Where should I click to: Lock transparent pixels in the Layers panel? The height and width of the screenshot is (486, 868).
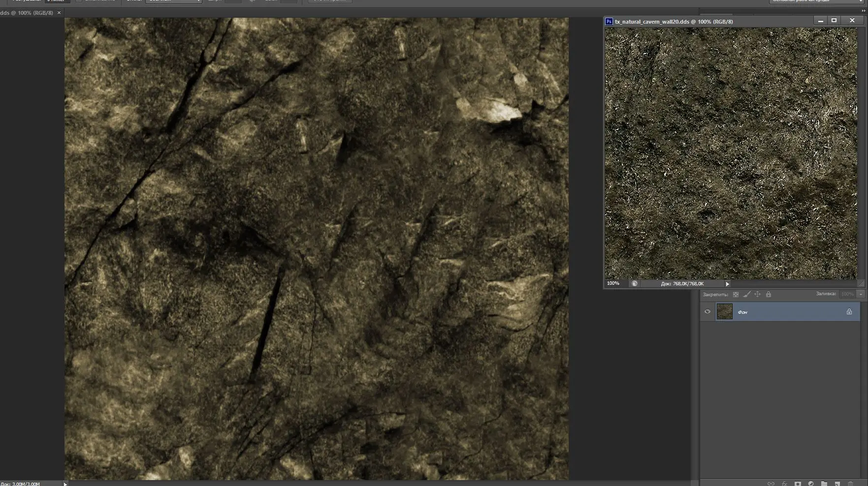736,294
